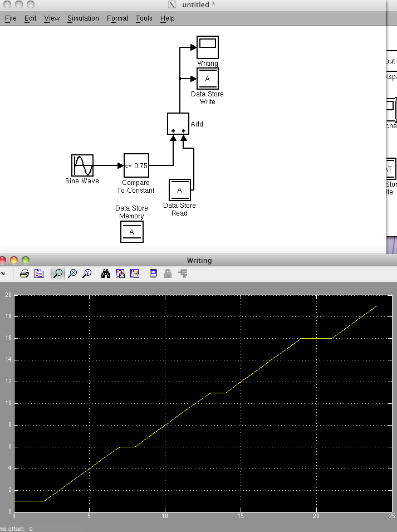Image resolution: width=397 pixels, height=532 pixels.
Task: Click the Autoscale binoculars icon
Action: [106, 274]
